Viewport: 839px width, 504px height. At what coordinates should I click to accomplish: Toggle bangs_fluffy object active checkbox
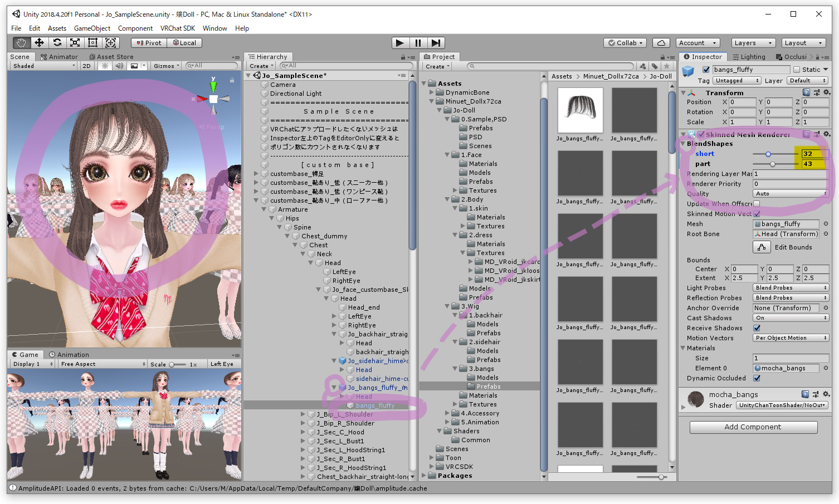coord(706,70)
